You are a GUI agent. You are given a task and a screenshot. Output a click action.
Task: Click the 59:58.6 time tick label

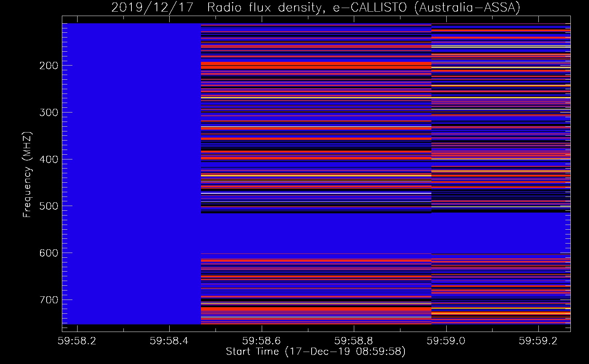pos(261,341)
